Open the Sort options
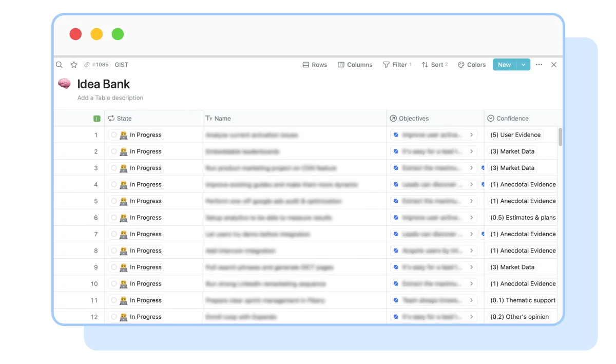This screenshot has width=616, height=364. tap(434, 65)
